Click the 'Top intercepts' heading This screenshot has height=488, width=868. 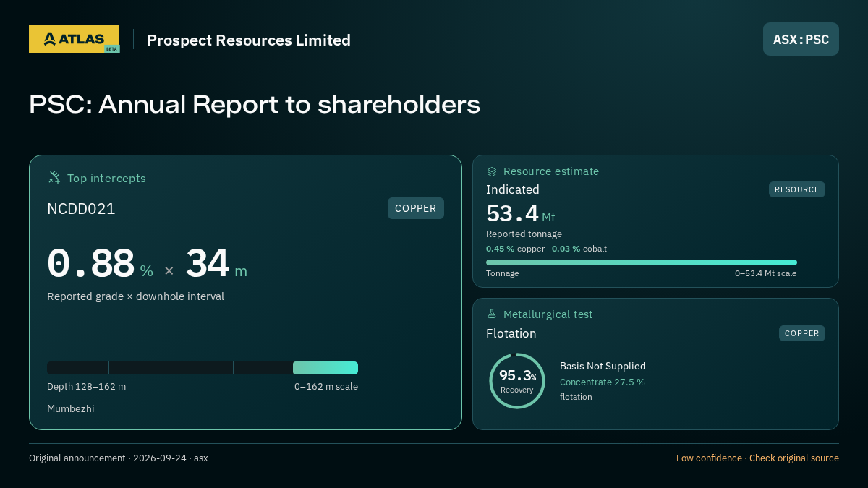[106, 178]
